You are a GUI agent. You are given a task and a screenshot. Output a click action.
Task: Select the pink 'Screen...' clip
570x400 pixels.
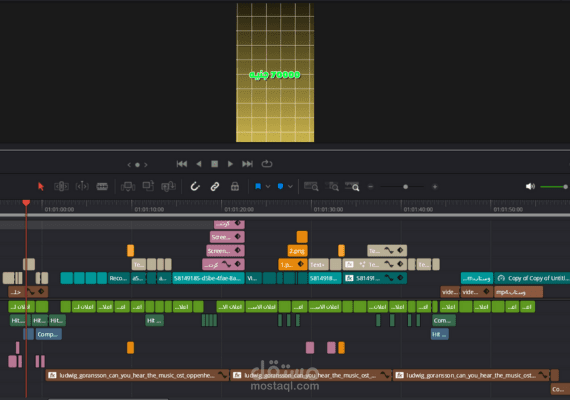click(x=225, y=251)
